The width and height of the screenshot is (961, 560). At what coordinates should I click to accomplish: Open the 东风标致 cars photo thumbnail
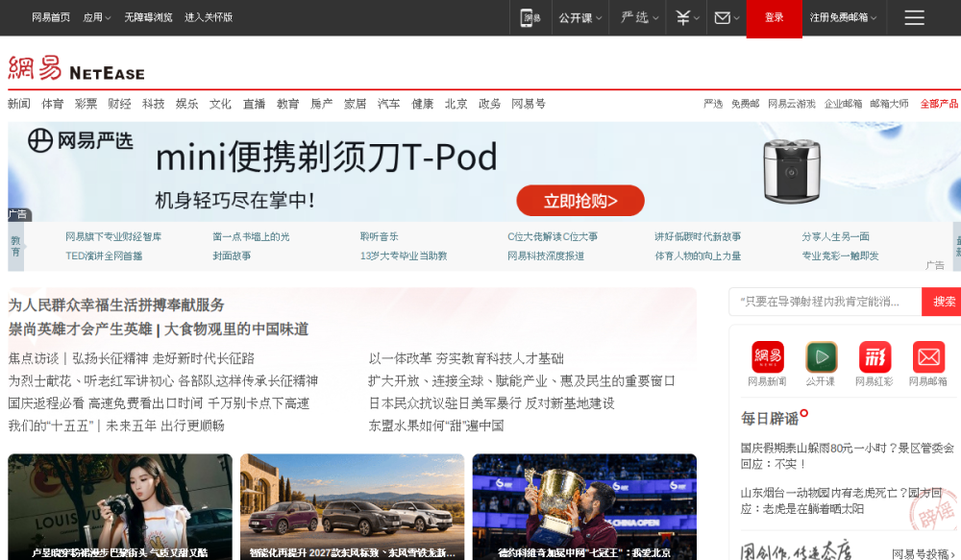(353, 507)
